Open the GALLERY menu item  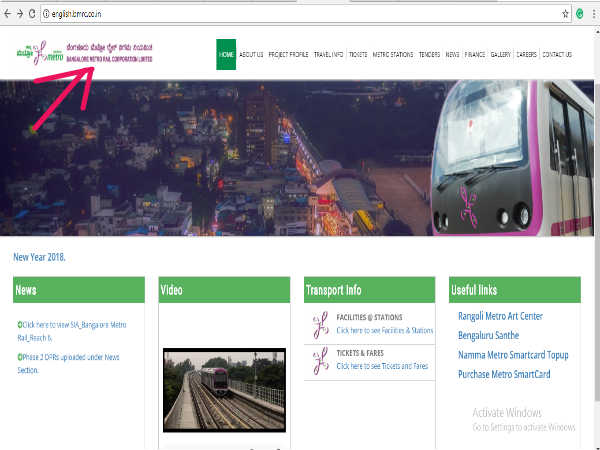tap(501, 54)
